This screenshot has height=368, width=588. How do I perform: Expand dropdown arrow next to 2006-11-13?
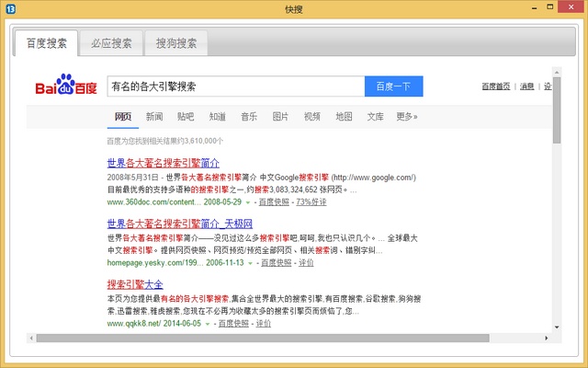point(250,263)
